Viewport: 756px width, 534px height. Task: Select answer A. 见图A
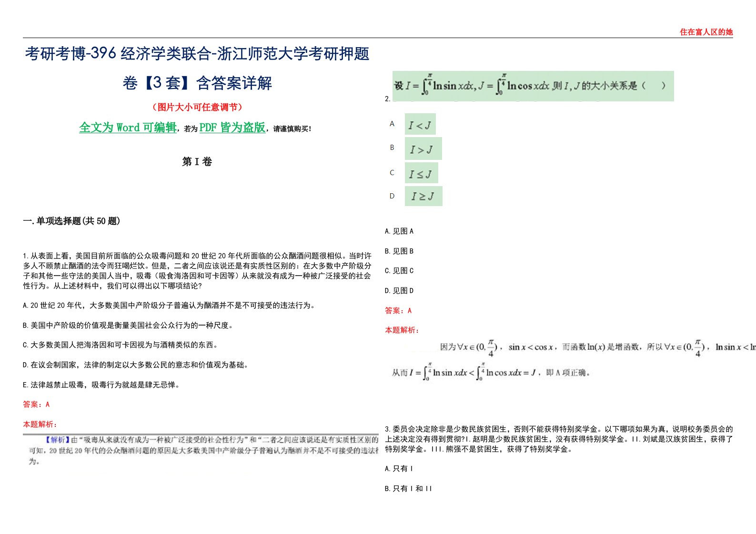click(x=399, y=231)
